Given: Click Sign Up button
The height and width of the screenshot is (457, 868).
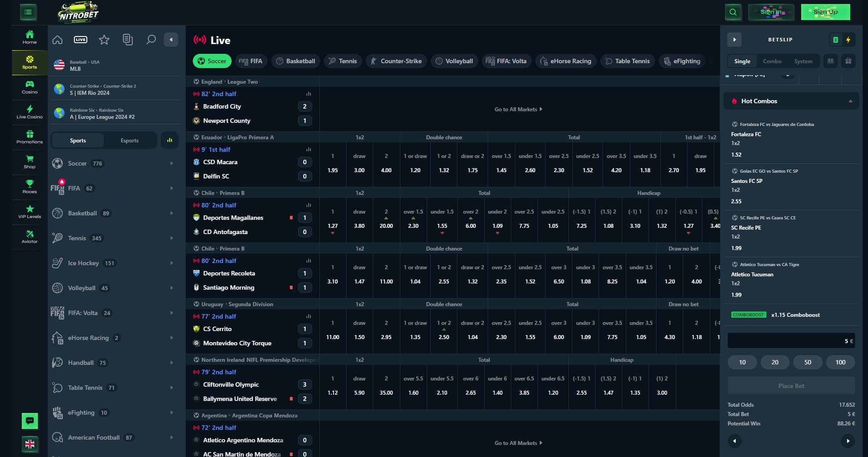Looking at the screenshot, I should click(825, 12).
